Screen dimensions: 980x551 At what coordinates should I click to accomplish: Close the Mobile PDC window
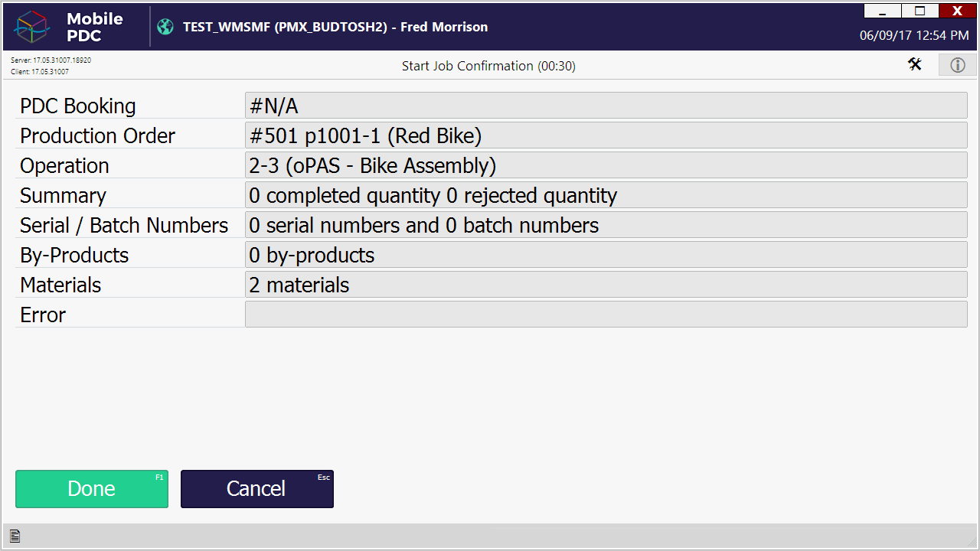click(x=957, y=11)
